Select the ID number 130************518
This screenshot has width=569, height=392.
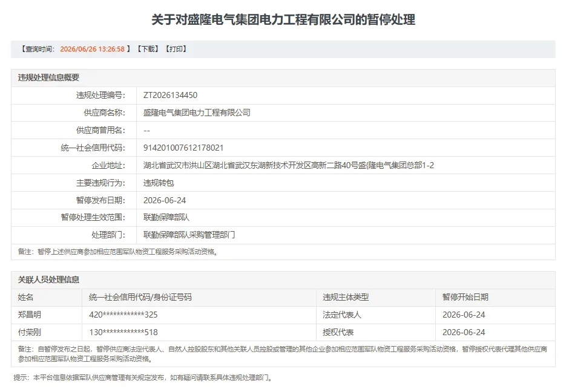123,332
